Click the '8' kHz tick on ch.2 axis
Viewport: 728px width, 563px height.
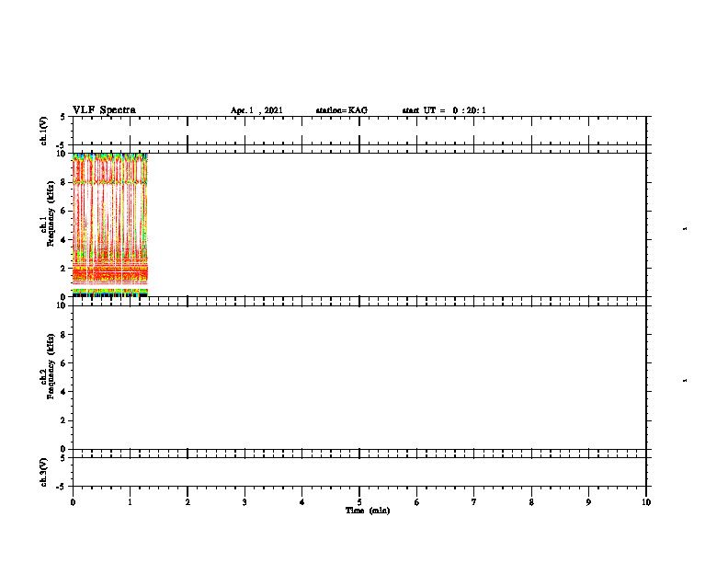[63, 335]
